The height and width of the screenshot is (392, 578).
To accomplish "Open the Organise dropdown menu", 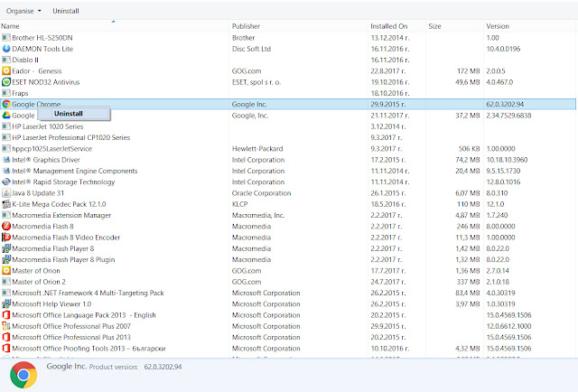I will (x=23, y=11).
